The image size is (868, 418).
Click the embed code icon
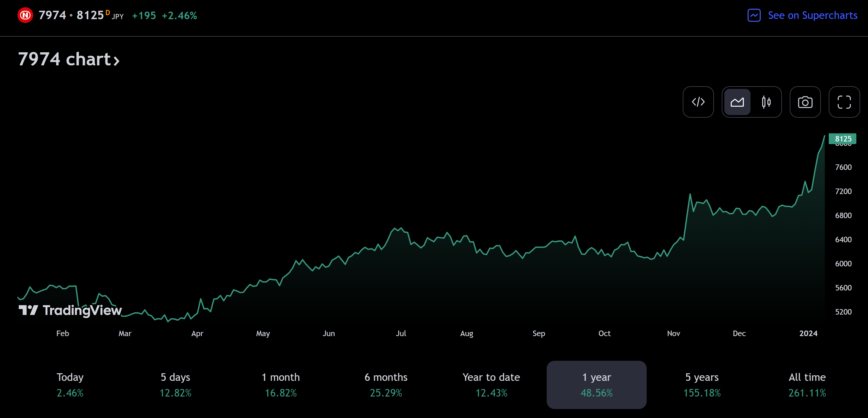698,102
